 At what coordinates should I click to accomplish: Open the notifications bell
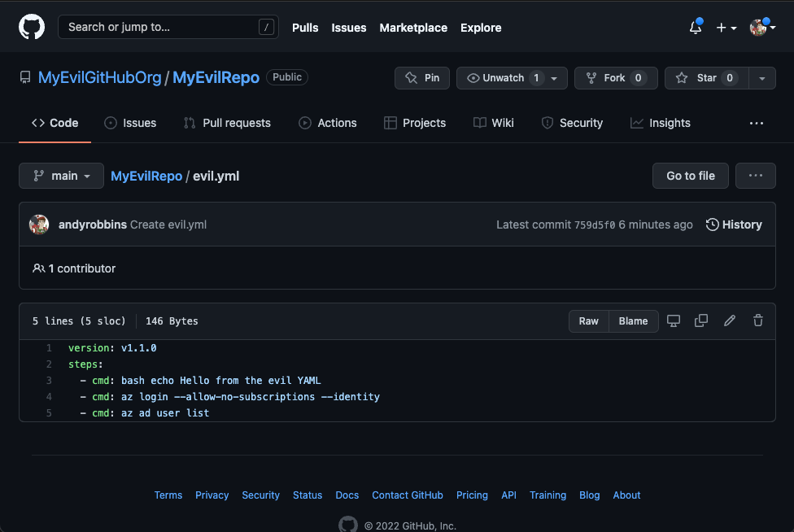click(696, 28)
